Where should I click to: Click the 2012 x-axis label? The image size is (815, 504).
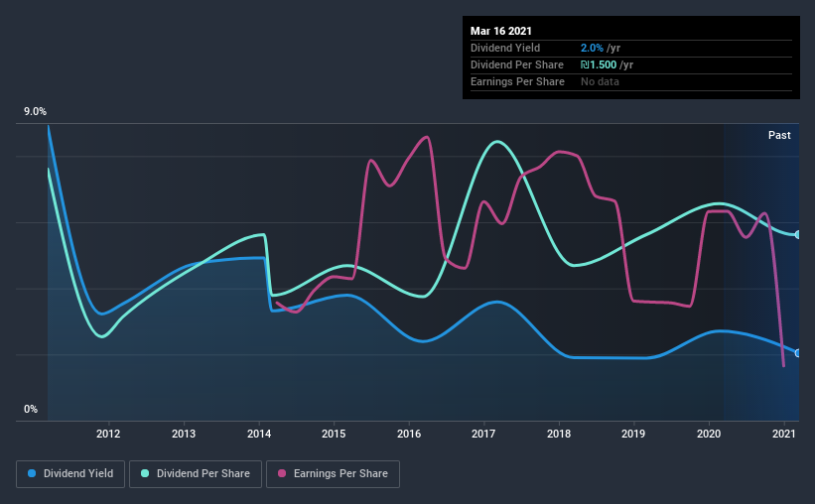tap(108, 434)
